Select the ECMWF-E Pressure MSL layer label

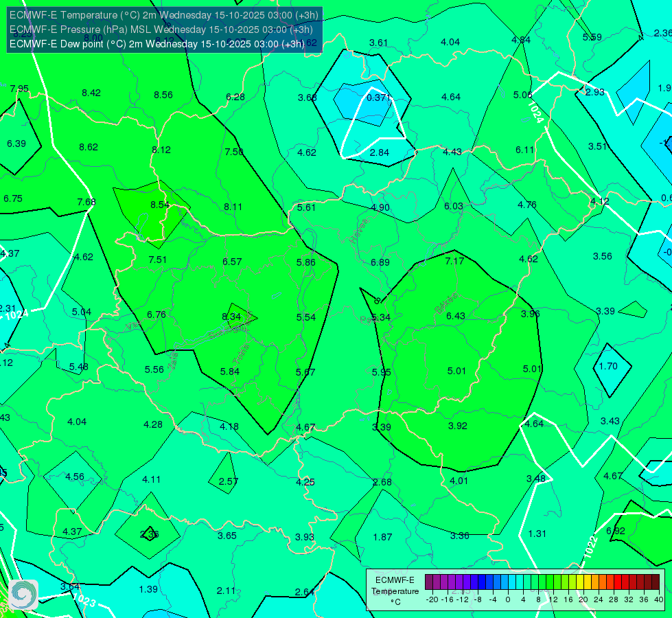coord(161,30)
